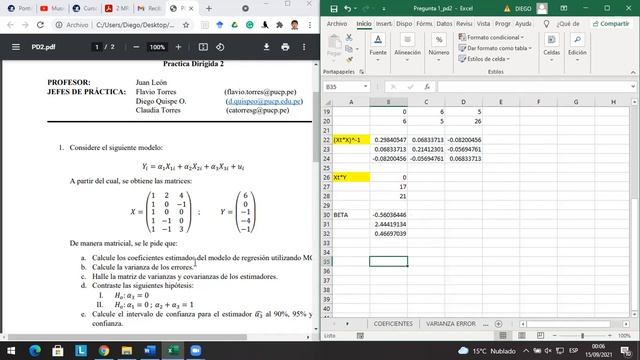Open the DIEGO account profile picture
The height and width of the screenshot is (360, 640).
click(x=542, y=8)
